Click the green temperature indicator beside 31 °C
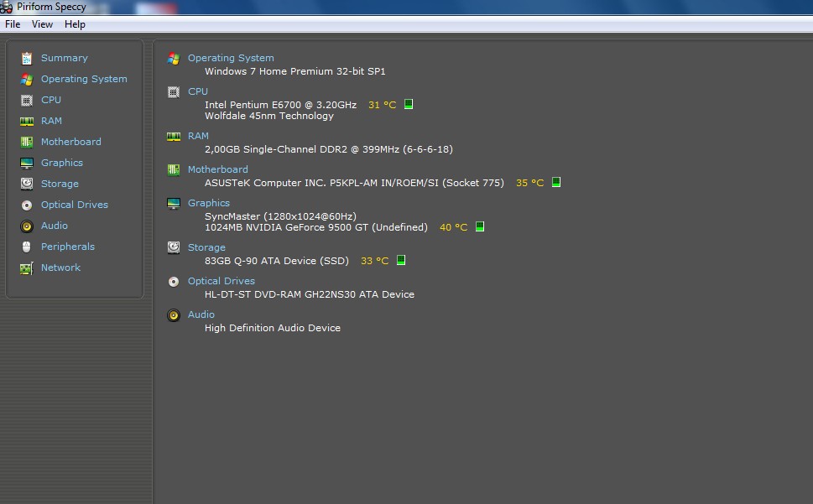 tap(409, 104)
